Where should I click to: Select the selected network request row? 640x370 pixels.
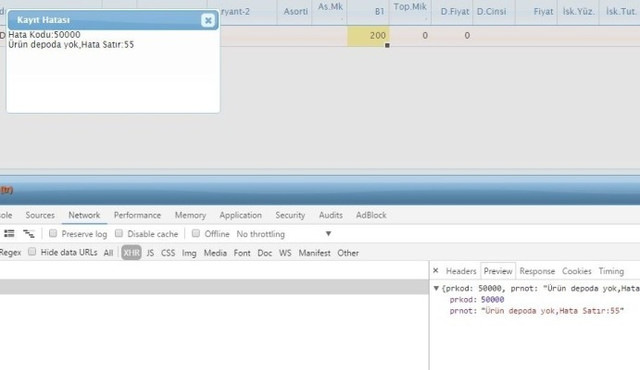tap(214, 287)
